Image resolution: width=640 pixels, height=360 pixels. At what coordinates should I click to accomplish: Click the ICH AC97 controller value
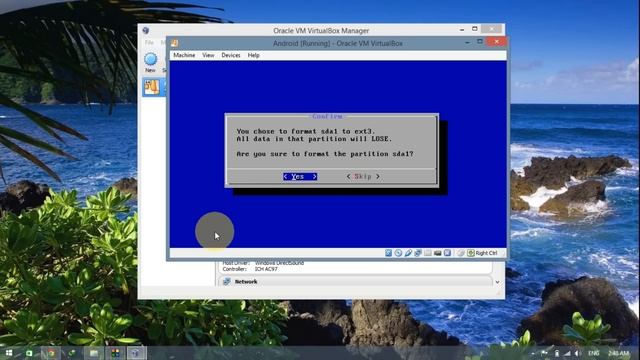point(266,269)
